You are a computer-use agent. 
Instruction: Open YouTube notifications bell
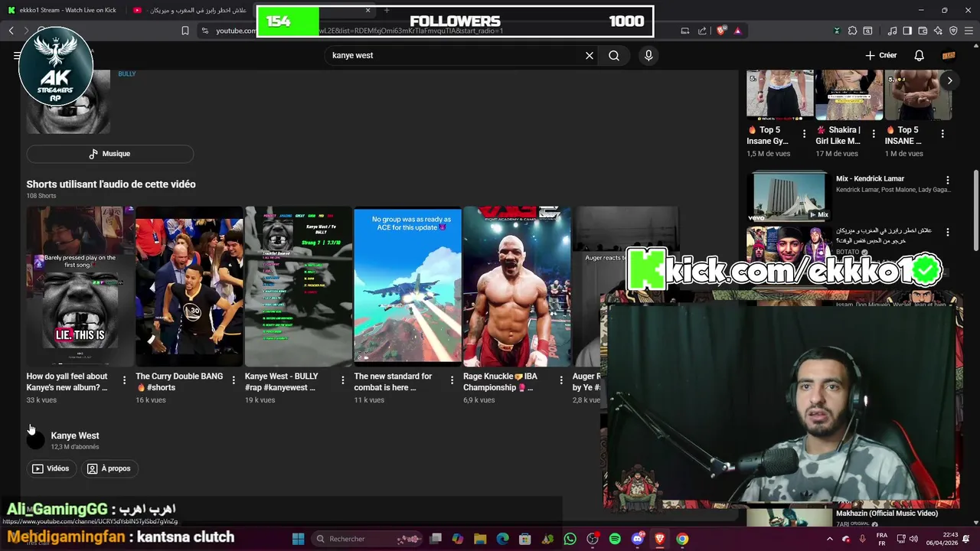pyautogui.click(x=919, y=55)
